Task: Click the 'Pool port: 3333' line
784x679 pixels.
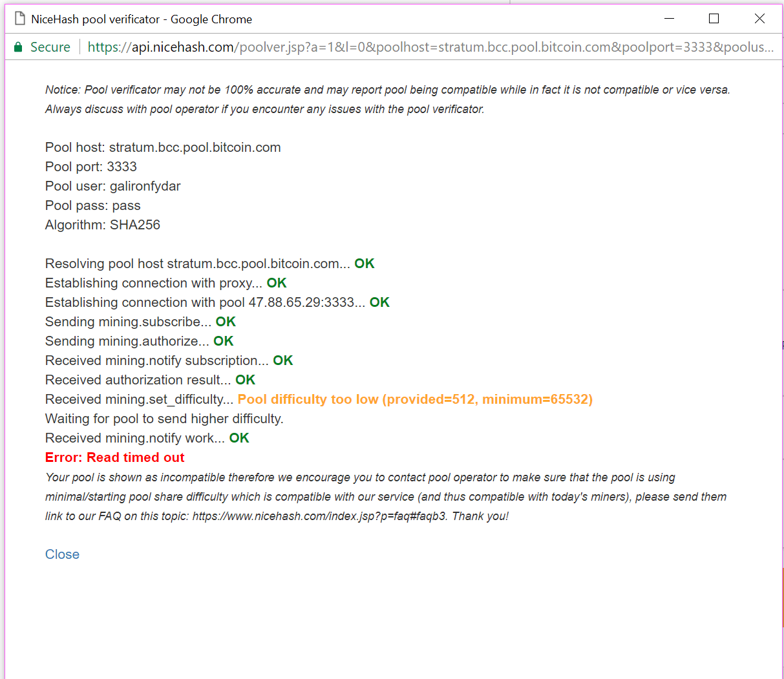Action: tap(91, 167)
